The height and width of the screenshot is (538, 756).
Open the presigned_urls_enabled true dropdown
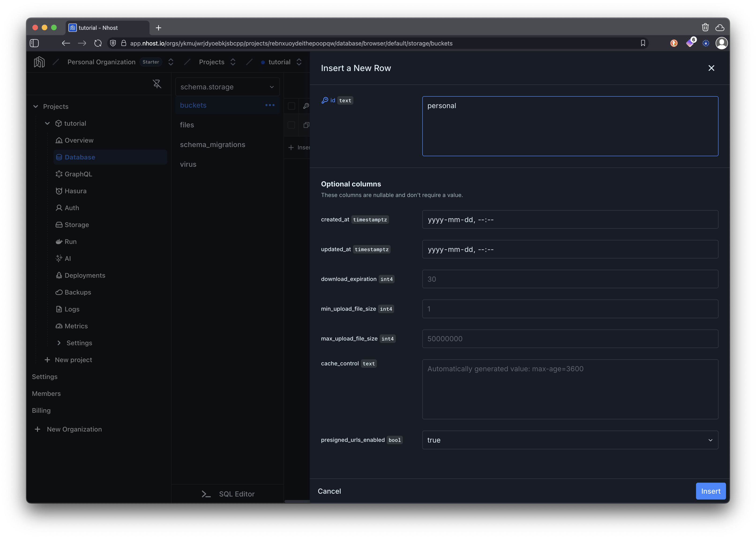(570, 440)
